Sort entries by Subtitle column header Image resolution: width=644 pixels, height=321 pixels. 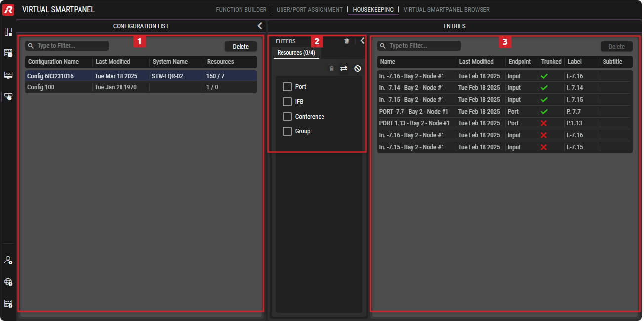[x=612, y=62]
